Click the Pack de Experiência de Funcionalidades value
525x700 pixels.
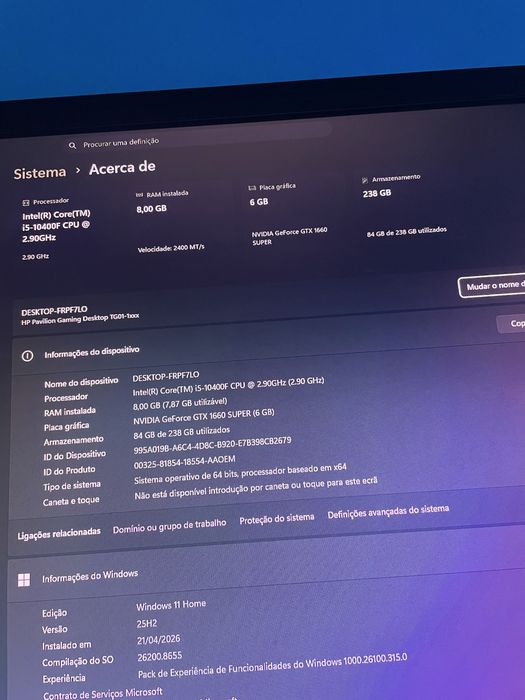272,666
